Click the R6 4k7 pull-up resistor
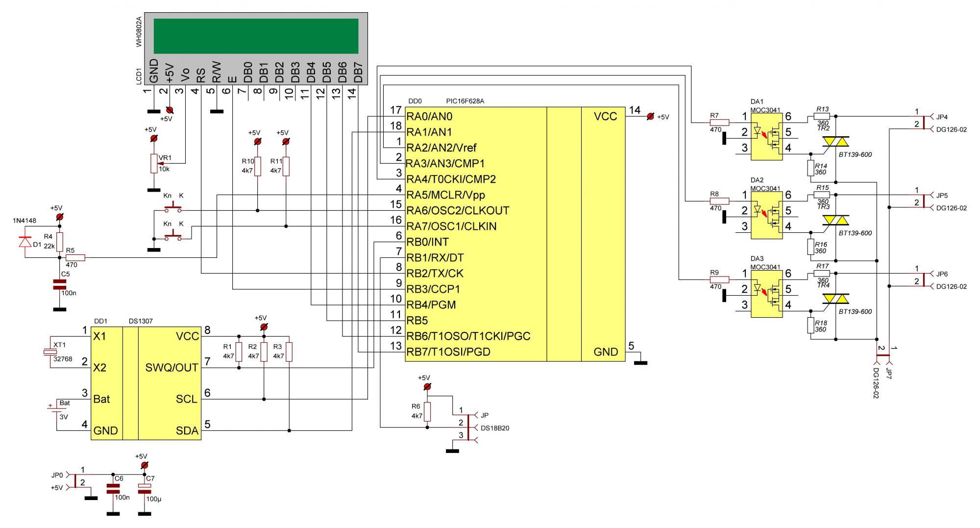Image resolution: width=980 pixels, height=528 pixels. (427, 412)
